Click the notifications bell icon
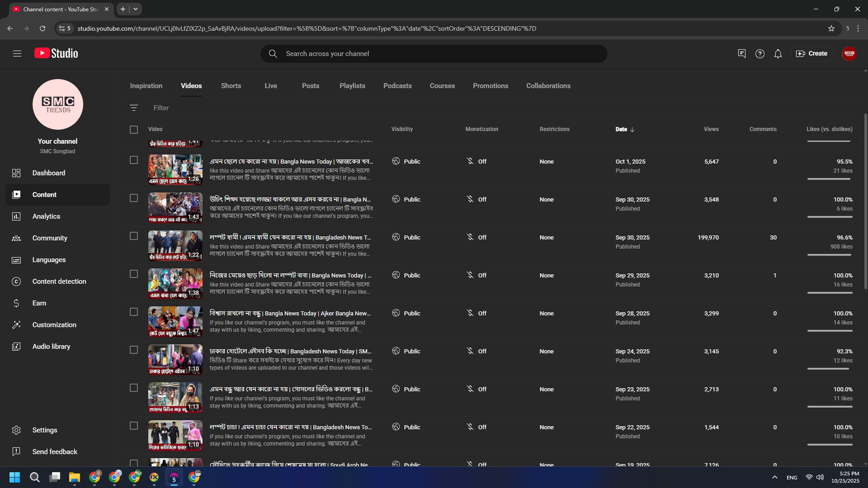 778,54
